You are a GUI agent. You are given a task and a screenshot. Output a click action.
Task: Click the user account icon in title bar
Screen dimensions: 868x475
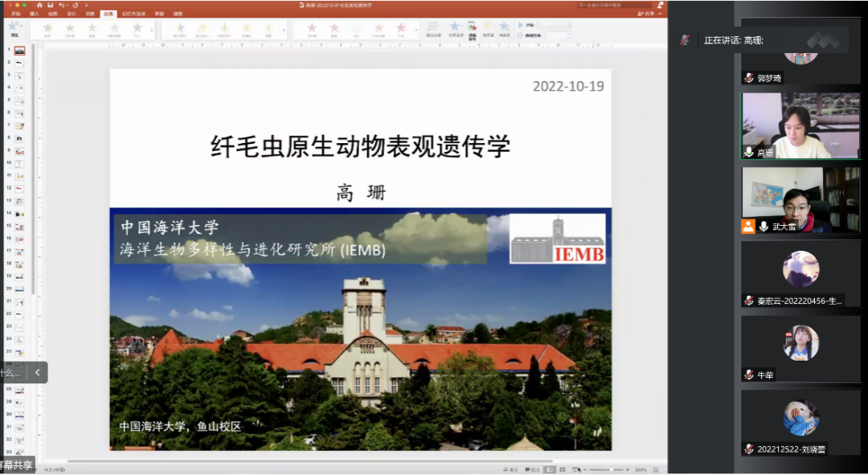tap(660, 5)
